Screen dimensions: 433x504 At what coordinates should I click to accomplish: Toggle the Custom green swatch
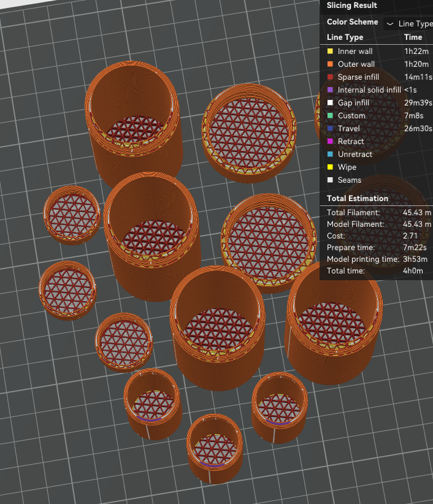[x=330, y=115]
